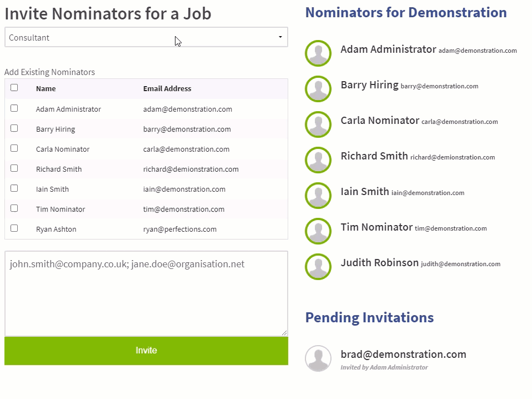The image size is (532, 399).
Task: Click the Name column header
Action: 46,88
